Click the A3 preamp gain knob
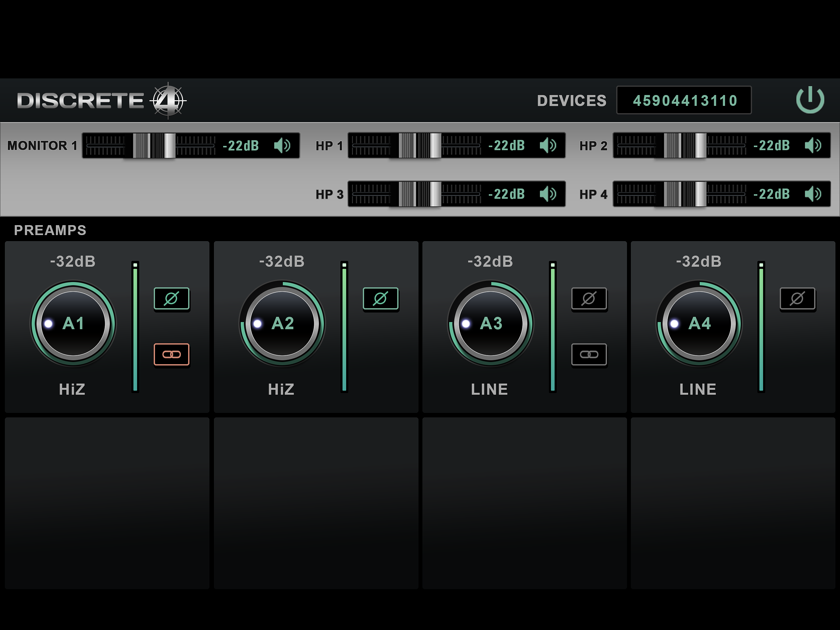The height and width of the screenshot is (630, 840). tap(491, 324)
